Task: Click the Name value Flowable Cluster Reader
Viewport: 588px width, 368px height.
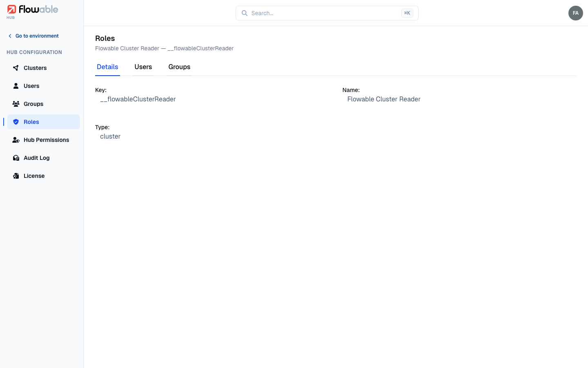Action: coord(384,99)
